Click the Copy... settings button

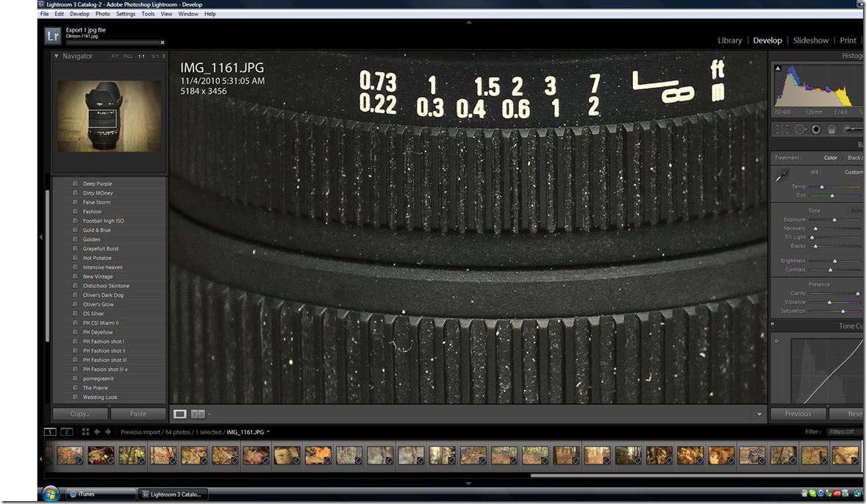click(x=81, y=414)
